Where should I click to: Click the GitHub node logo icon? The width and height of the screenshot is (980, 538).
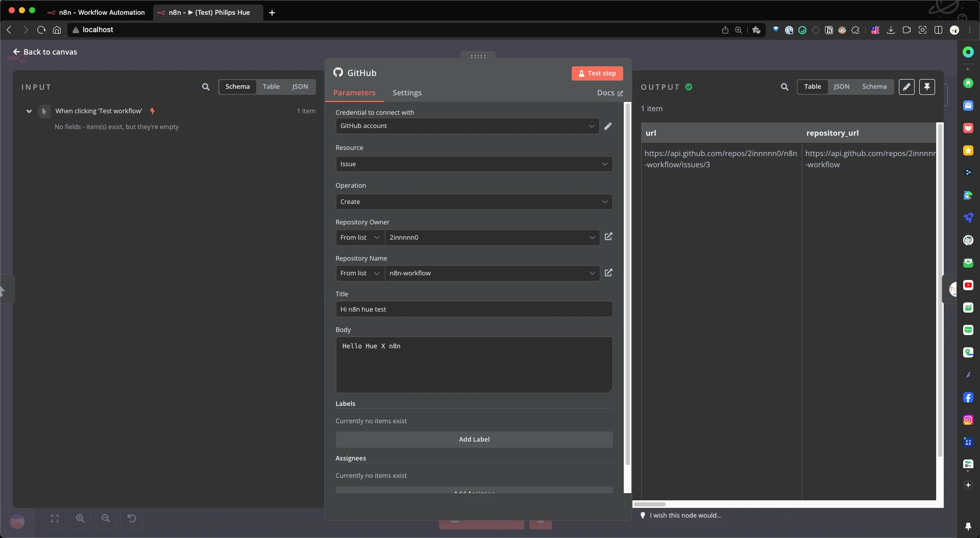click(x=338, y=72)
